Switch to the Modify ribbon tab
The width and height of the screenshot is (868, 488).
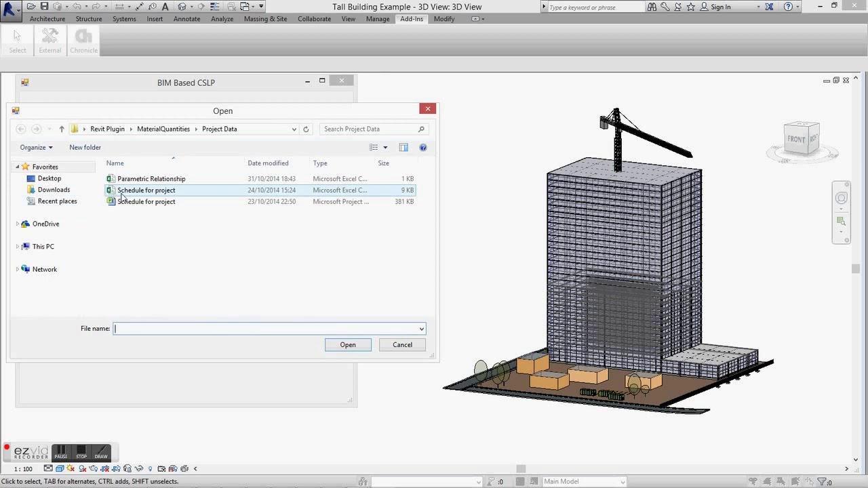(444, 19)
